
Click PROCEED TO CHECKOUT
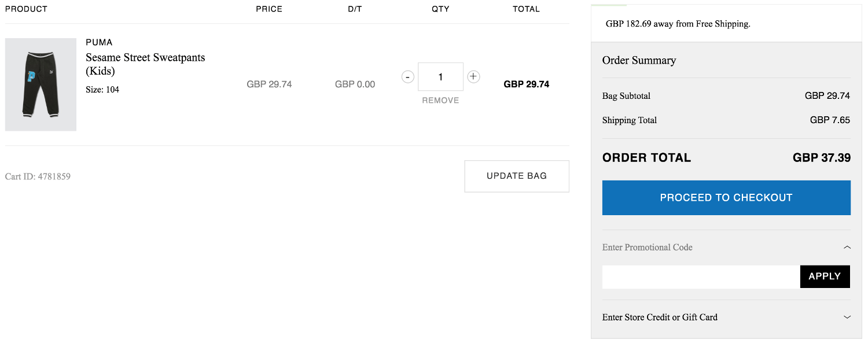726,197
